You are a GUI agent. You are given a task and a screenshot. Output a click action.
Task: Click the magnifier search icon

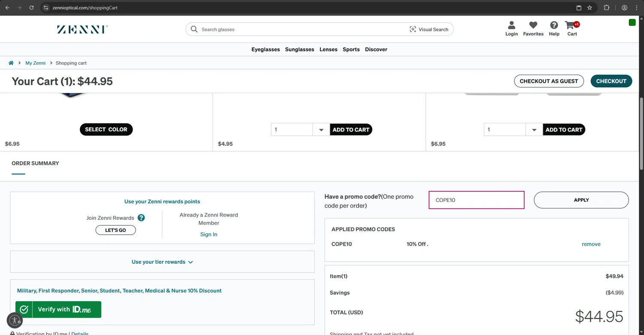194,29
